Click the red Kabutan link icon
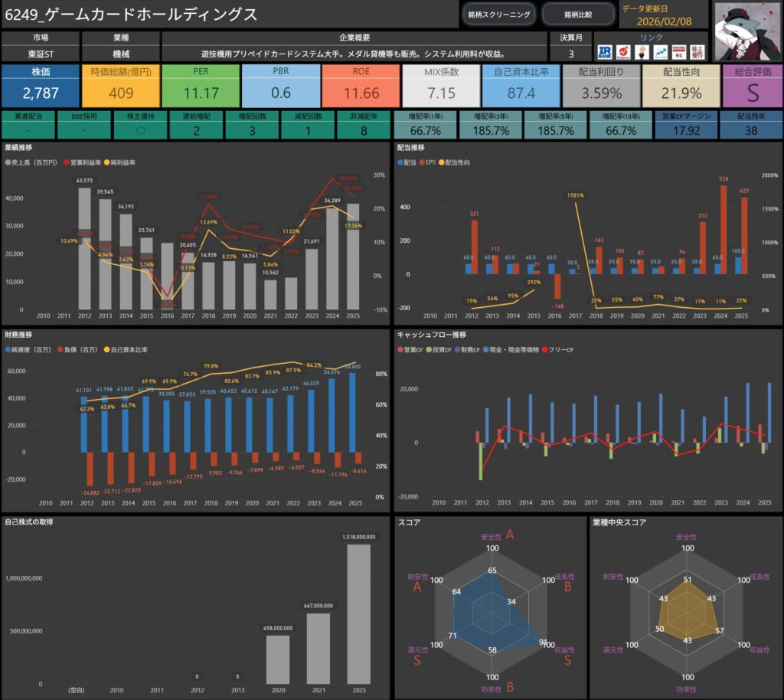The width and height of the screenshot is (784, 700). pos(623,51)
